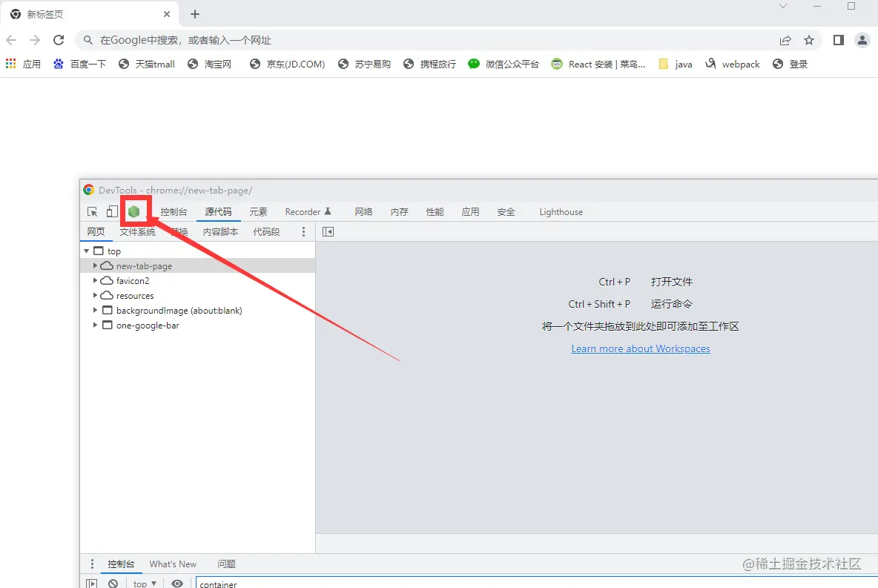Viewport: 878px width, 588px height.
Task: Open the 性能 tab
Action: coord(435,211)
